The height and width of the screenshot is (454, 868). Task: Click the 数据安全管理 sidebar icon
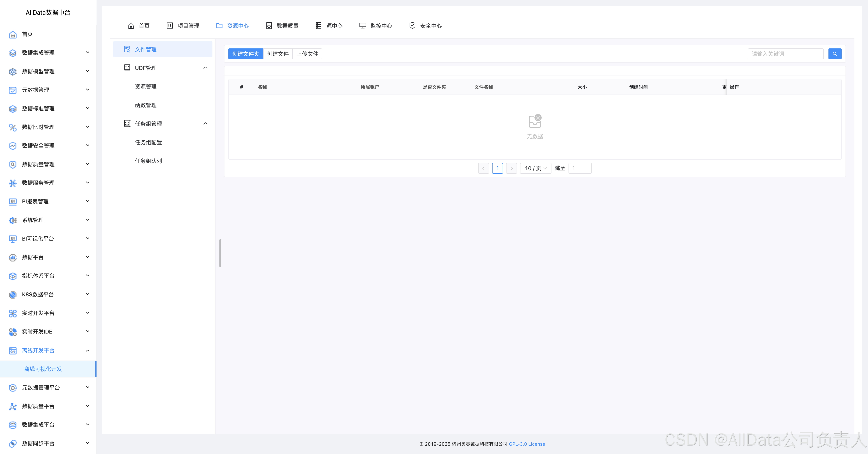click(x=12, y=146)
